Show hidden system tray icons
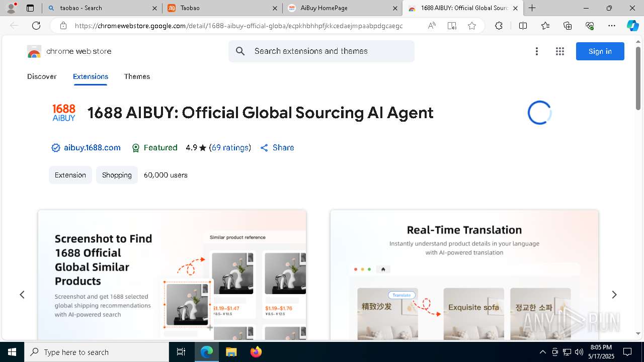This screenshot has height=362, width=644. (x=542, y=352)
